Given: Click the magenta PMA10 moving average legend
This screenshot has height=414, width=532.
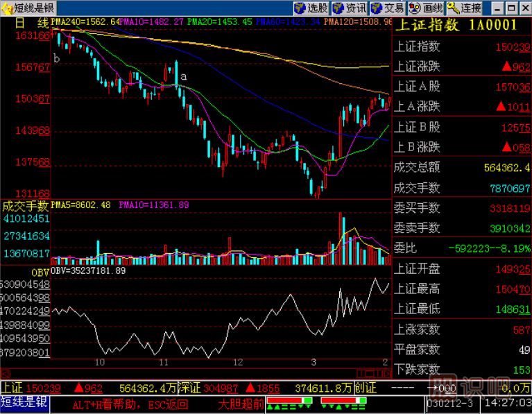Looking at the screenshot, I should 152,22.
